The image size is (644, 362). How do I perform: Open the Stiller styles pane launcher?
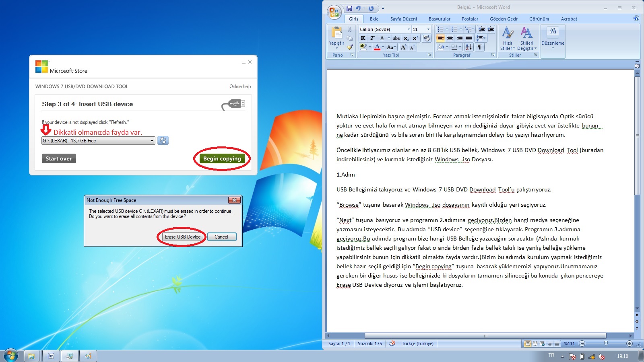click(x=535, y=55)
